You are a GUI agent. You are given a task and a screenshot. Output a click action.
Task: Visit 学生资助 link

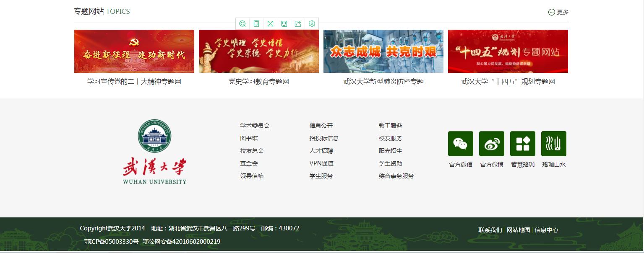coord(391,163)
